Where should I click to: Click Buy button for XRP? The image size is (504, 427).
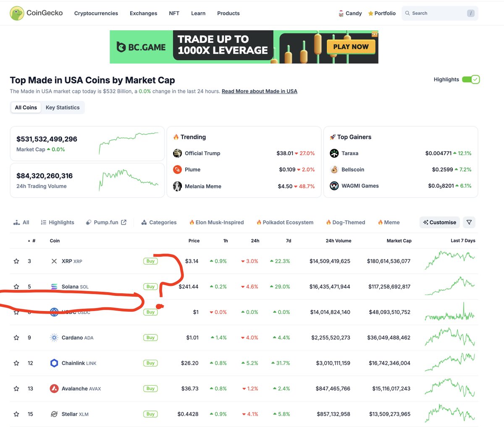click(150, 261)
